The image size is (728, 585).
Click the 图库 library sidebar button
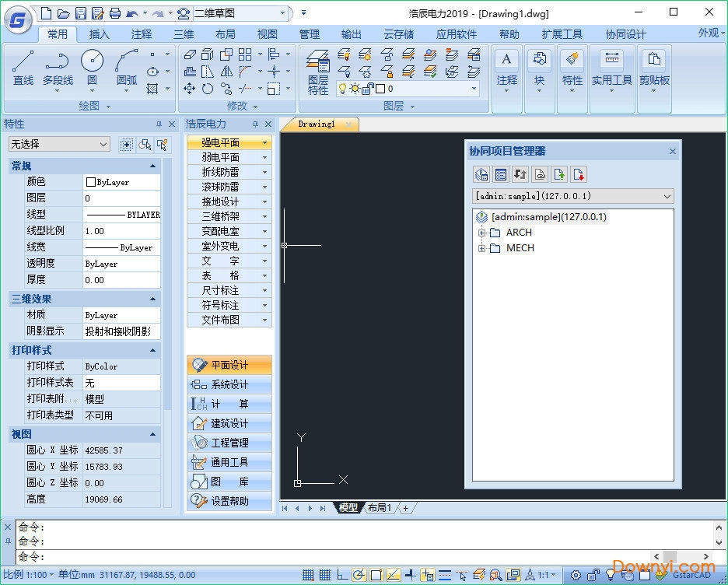pos(229,482)
